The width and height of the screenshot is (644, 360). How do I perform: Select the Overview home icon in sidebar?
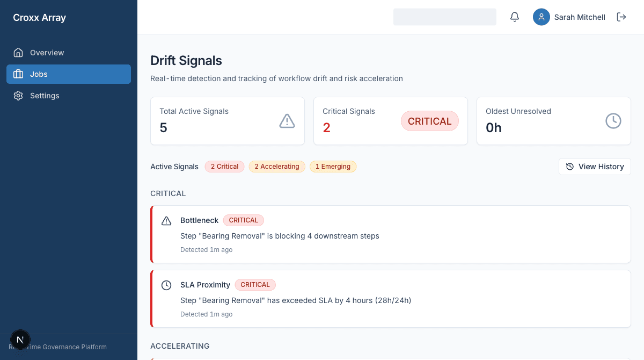tap(18, 52)
